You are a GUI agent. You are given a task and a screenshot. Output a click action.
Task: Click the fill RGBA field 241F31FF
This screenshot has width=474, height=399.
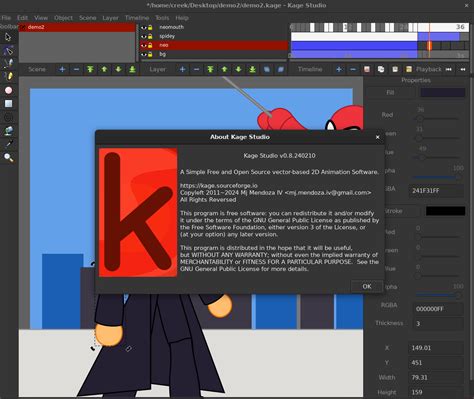436,191
